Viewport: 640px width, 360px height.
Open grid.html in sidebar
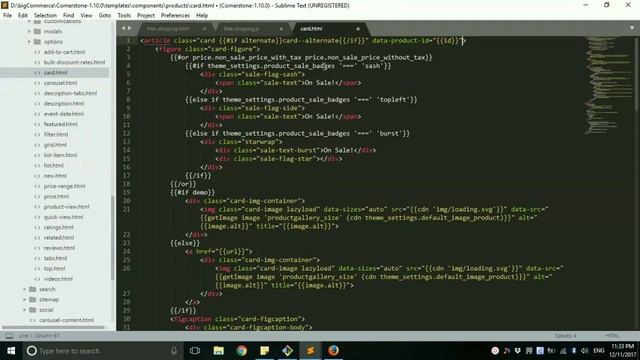[55, 144]
